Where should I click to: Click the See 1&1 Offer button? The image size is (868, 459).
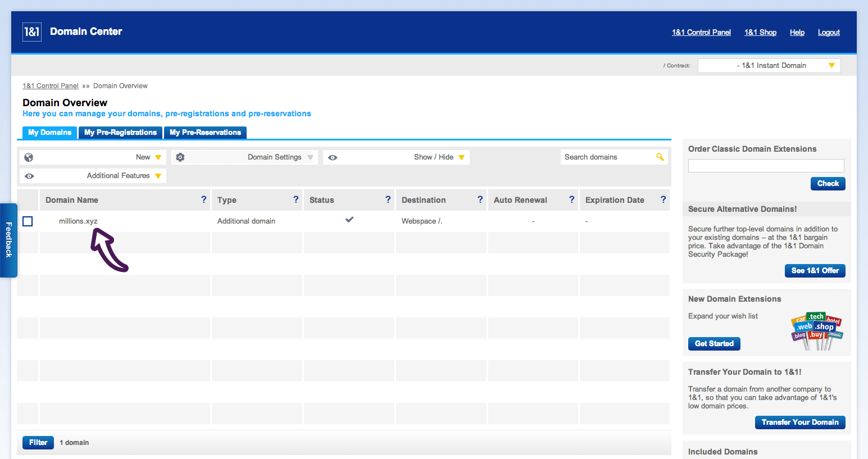point(815,271)
